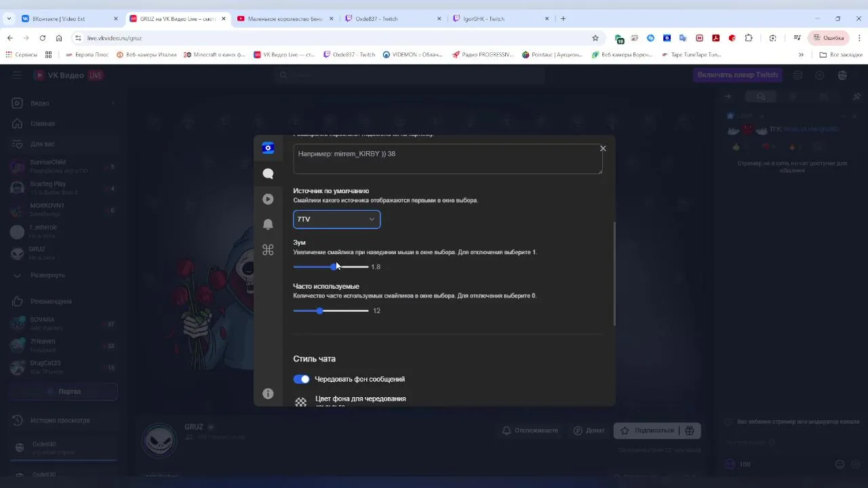The width and height of the screenshot is (868, 488).
Task: Open История просмотра in the sidebar
Action: pyautogui.click(x=64, y=420)
